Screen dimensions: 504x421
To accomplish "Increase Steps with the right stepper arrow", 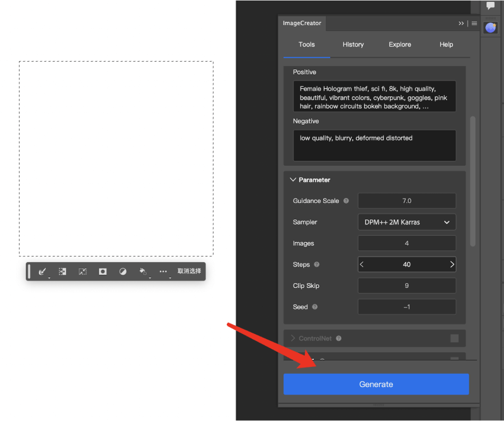I will tap(452, 264).
